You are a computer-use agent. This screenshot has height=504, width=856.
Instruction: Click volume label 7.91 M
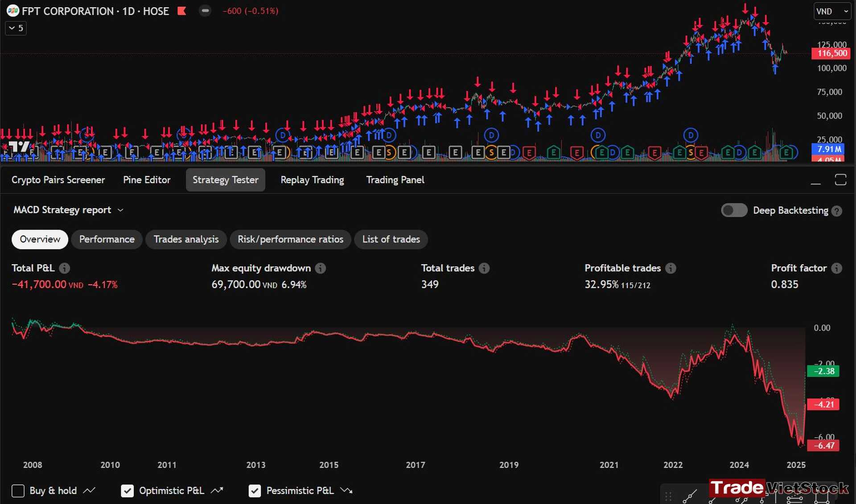[829, 149]
